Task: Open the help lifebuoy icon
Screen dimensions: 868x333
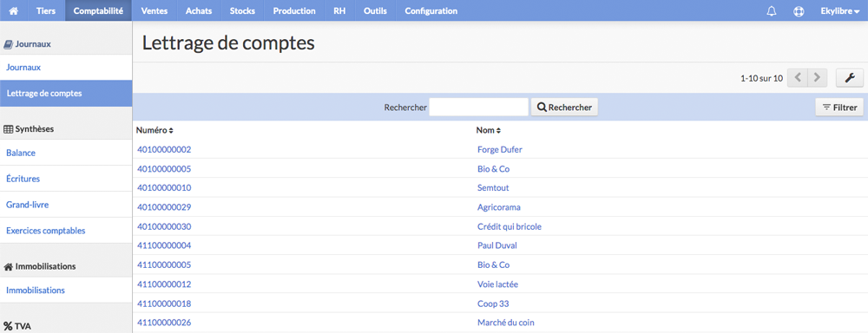Action: [799, 11]
